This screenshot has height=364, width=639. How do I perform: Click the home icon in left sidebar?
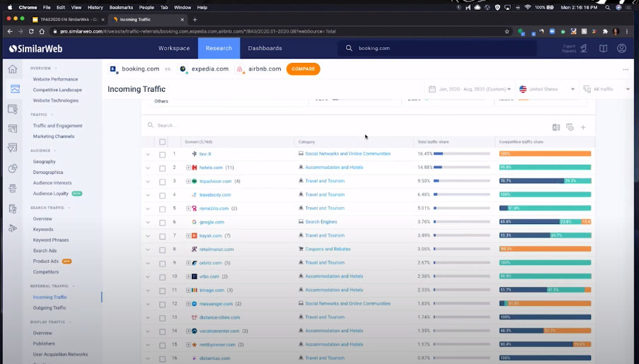12,69
